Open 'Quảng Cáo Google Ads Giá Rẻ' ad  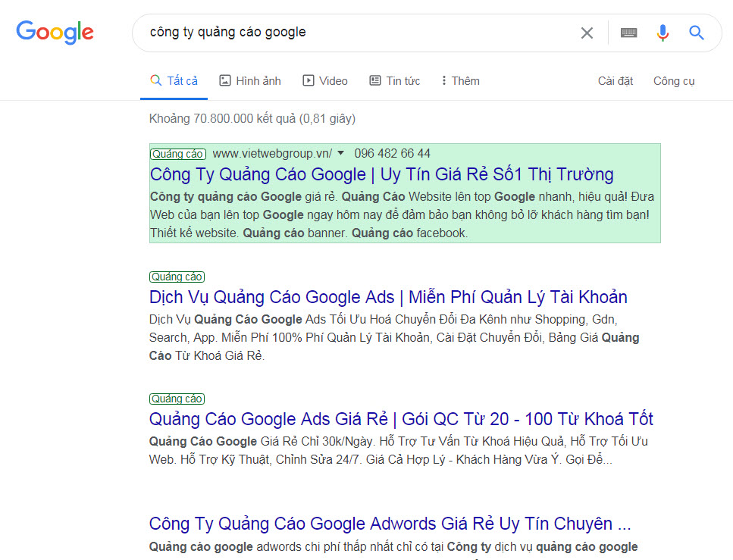pos(401,419)
